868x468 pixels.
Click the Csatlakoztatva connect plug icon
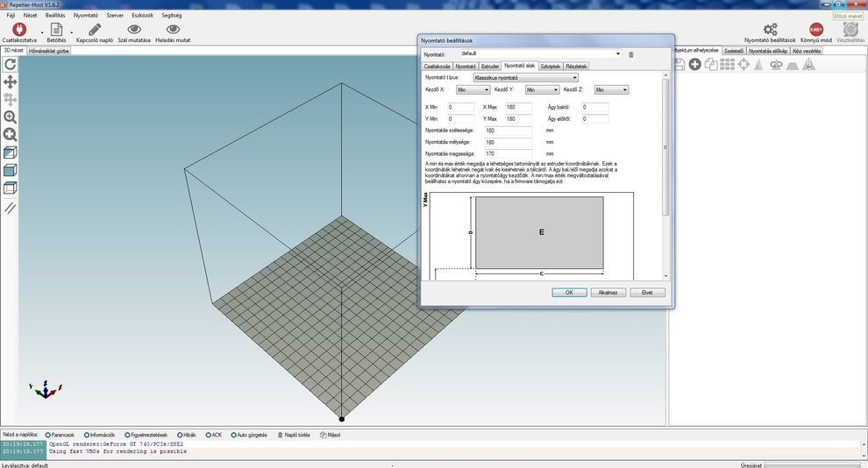(19, 30)
